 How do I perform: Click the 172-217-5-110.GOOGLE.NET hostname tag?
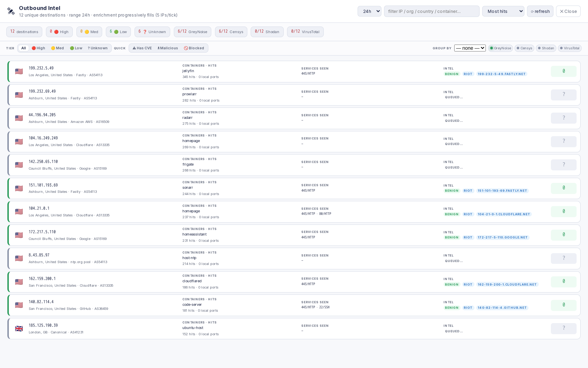click(x=503, y=237)
